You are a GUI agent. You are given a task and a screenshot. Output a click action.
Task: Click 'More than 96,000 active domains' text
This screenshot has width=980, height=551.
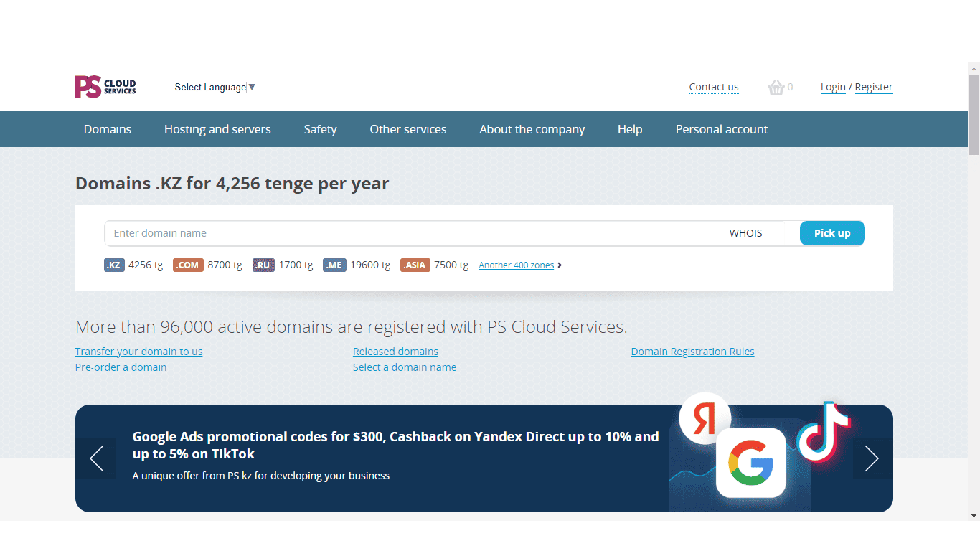click(352, 327)
